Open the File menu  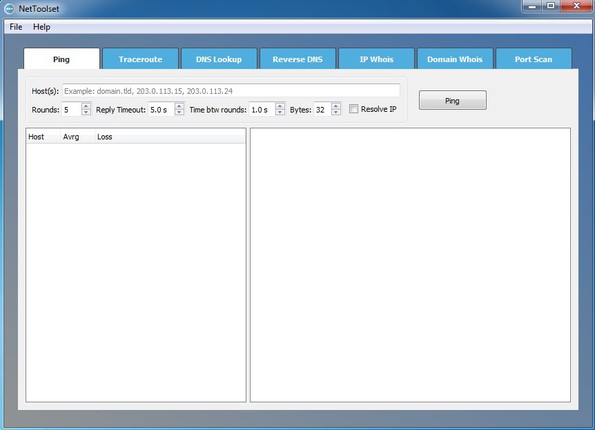pos(16,27)
